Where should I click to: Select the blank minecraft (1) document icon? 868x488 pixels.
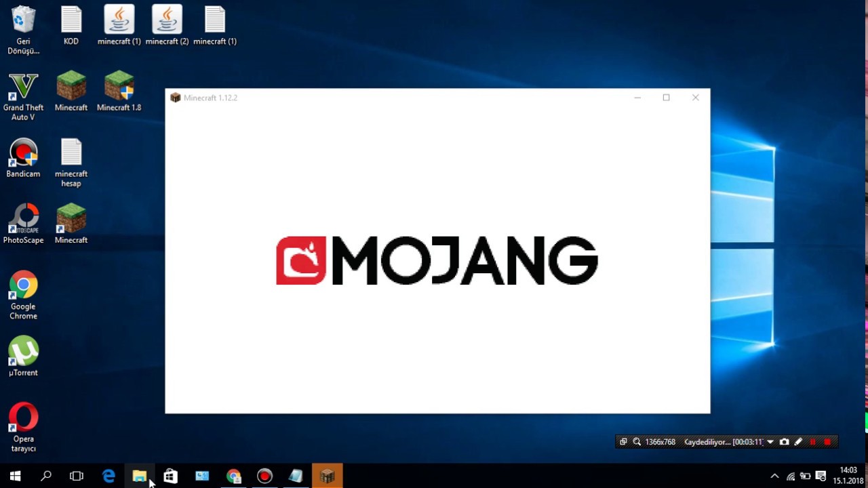(215, 26)
